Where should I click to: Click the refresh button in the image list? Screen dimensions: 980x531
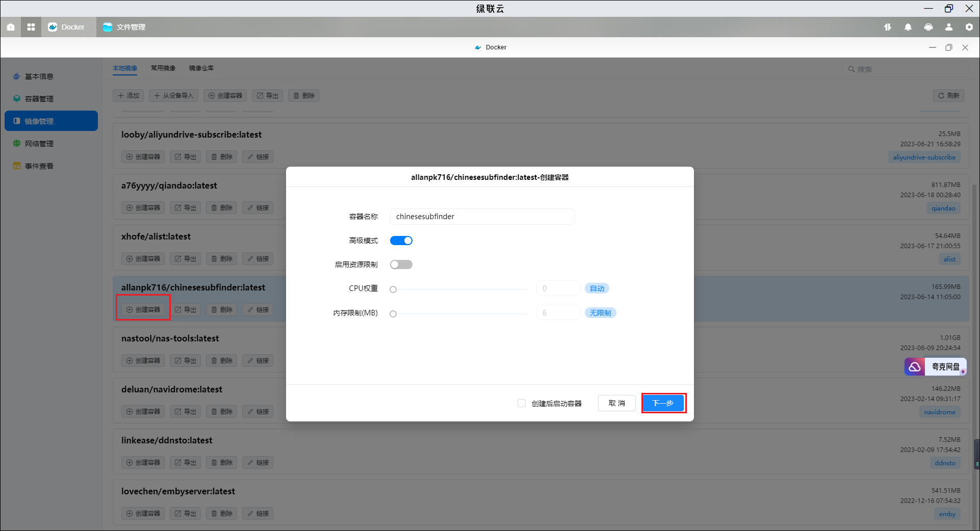coord(948,95)
